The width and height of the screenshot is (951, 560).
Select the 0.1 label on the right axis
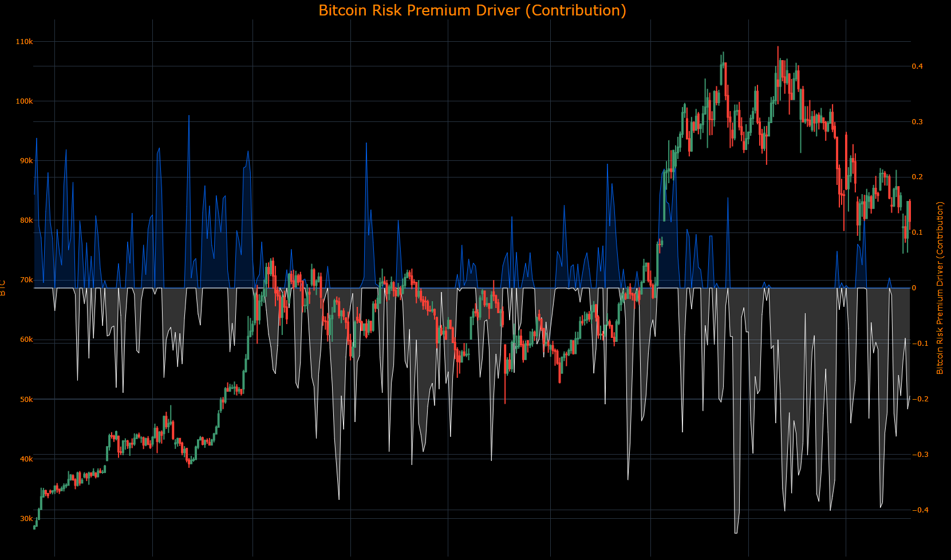917,232
